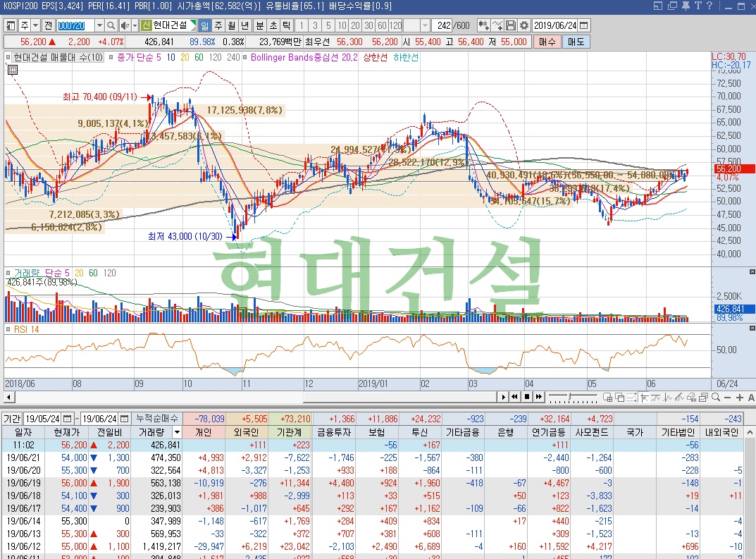
Task: Click the letter A text icon under chart
Action: (x=751, y=398)
